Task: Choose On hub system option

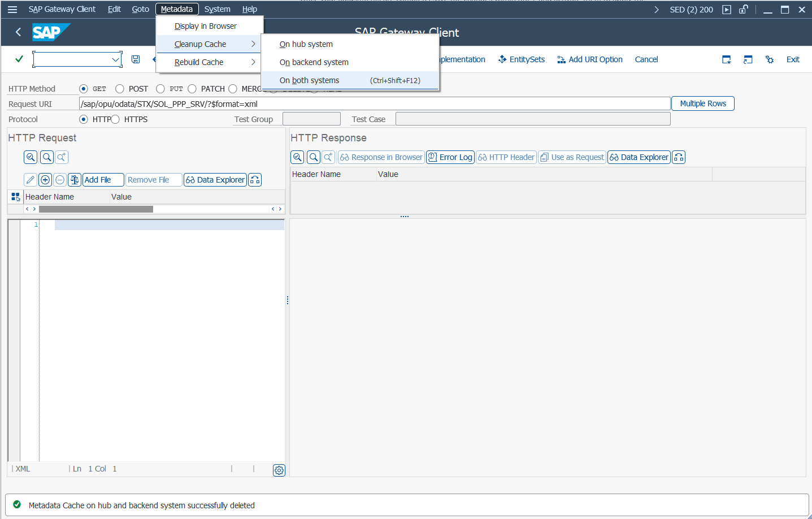Action: pyautogui.click(x=350, y=44)
